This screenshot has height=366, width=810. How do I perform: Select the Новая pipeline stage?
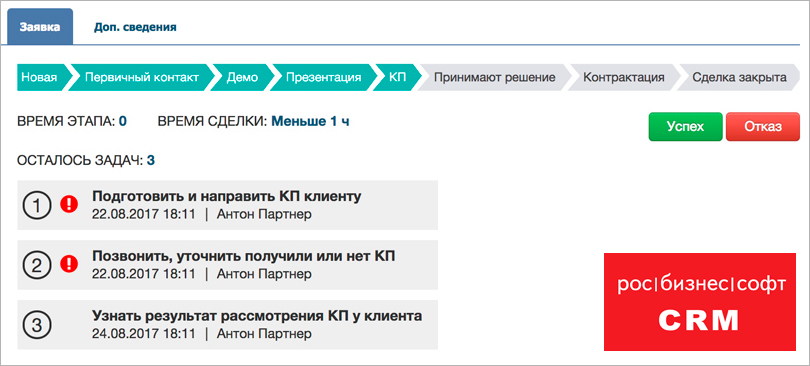42,77
